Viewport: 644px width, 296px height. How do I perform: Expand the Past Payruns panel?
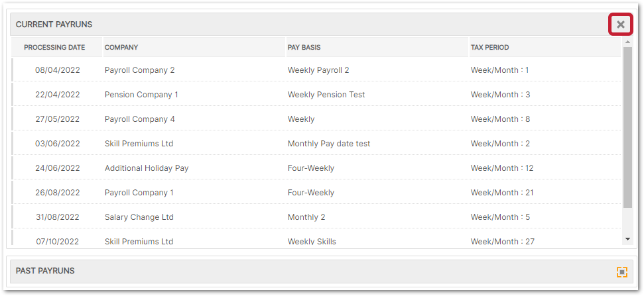621,271
